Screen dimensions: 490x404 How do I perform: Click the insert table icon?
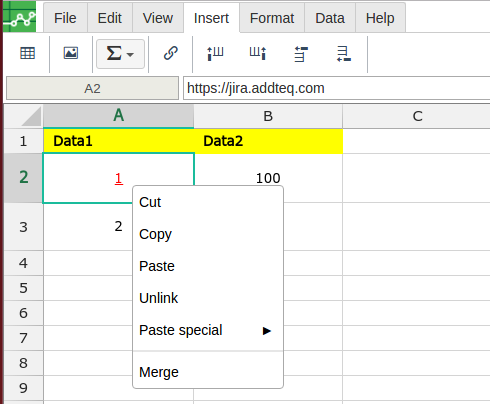(27, 53)
